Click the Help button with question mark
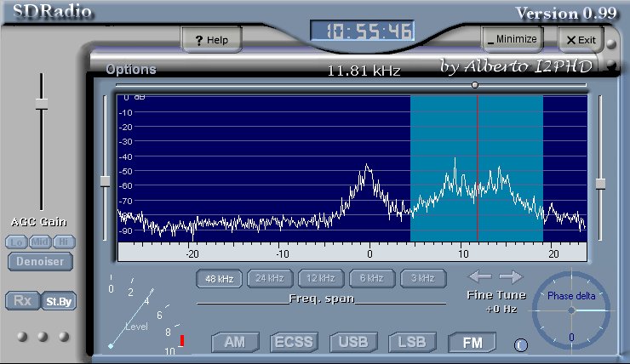 point(211,40)
